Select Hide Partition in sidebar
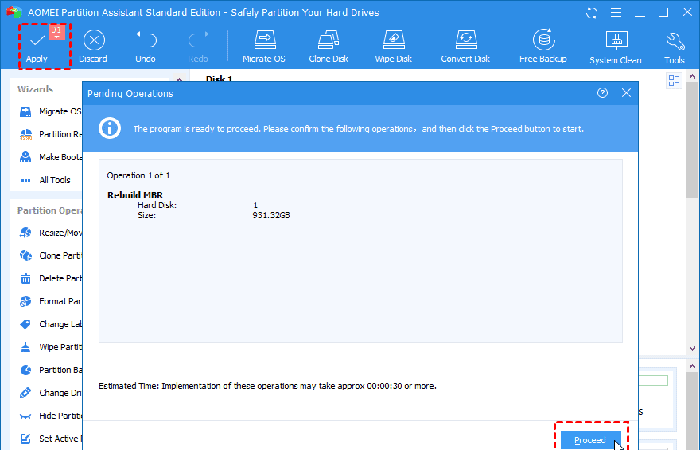This screenshot has height=450, width=700. [50, 416]
